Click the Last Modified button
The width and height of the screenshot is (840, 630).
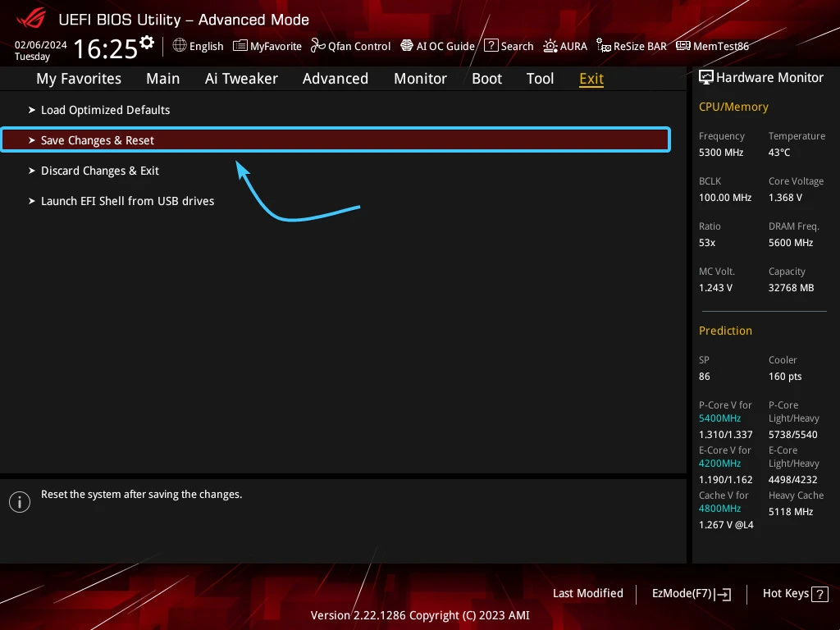[x=587, y=594]
